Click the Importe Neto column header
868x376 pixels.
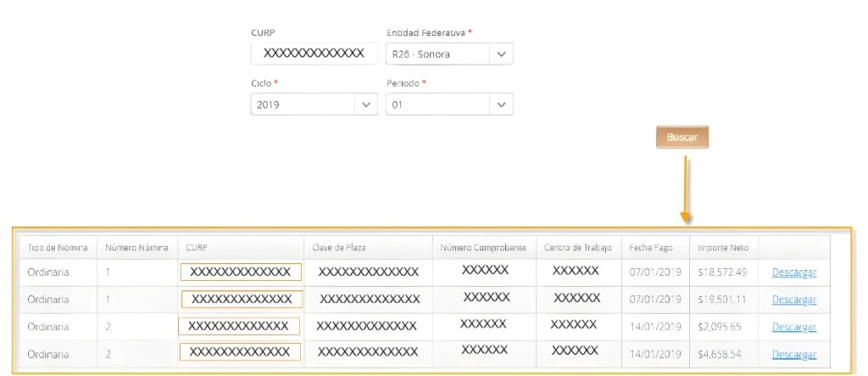click(723, 248)
